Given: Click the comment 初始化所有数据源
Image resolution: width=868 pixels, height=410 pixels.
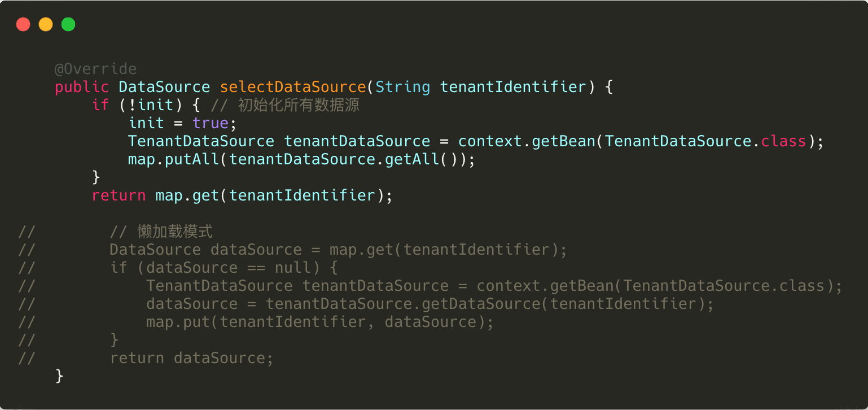Looking at the screenshot, I should click(299, 106).
